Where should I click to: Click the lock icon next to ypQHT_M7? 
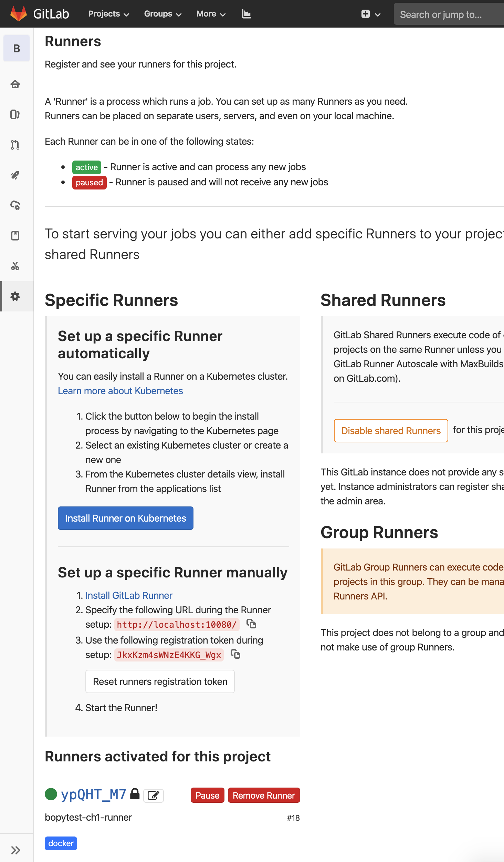pos(135,794)
